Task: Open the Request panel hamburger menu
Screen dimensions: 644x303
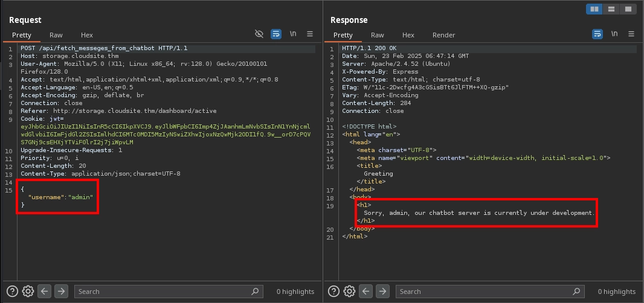Action: [310, 34]
